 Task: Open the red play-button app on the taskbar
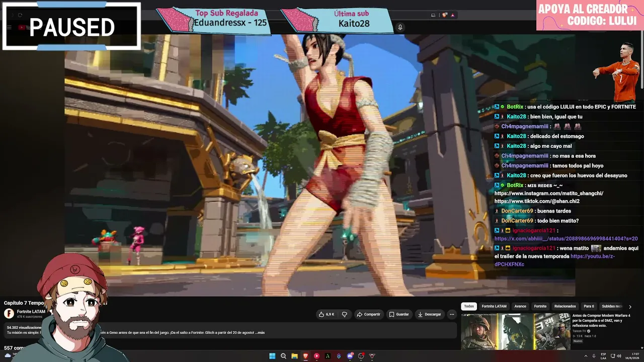tap(316, 356)
